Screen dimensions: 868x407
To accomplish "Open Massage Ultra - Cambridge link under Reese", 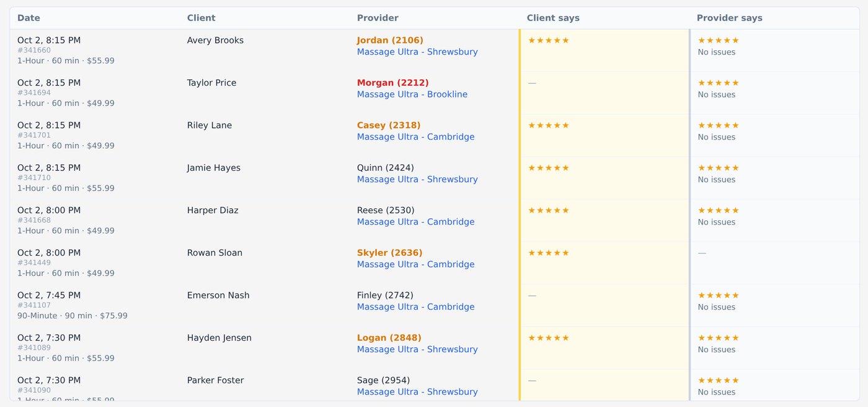I will tap(415, 222).
